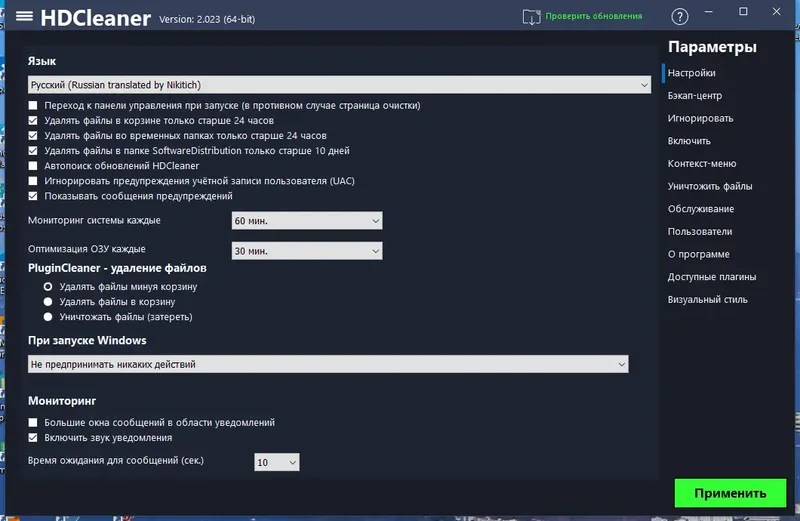Click the green Применить button
The height and width of the screenshot is (521, 800).
pyautogui.click(x=730, y=493)
